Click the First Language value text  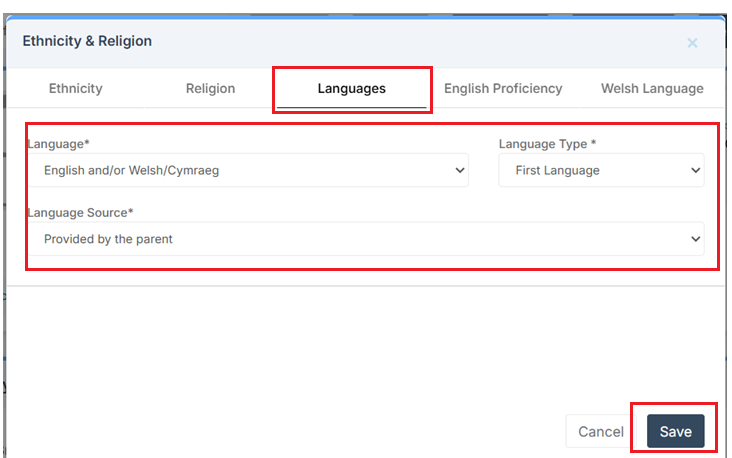tap(557, 170)
